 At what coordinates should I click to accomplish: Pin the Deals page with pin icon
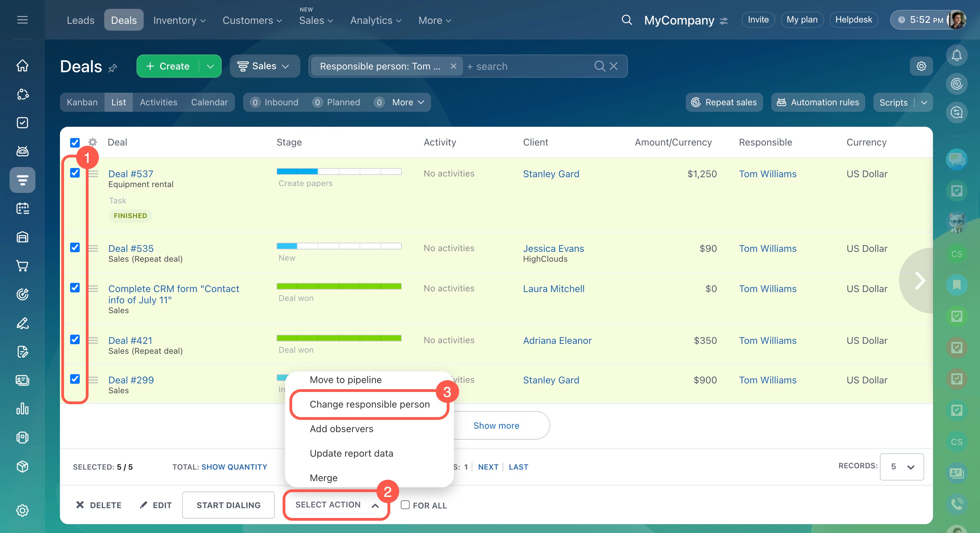(113, 68)
